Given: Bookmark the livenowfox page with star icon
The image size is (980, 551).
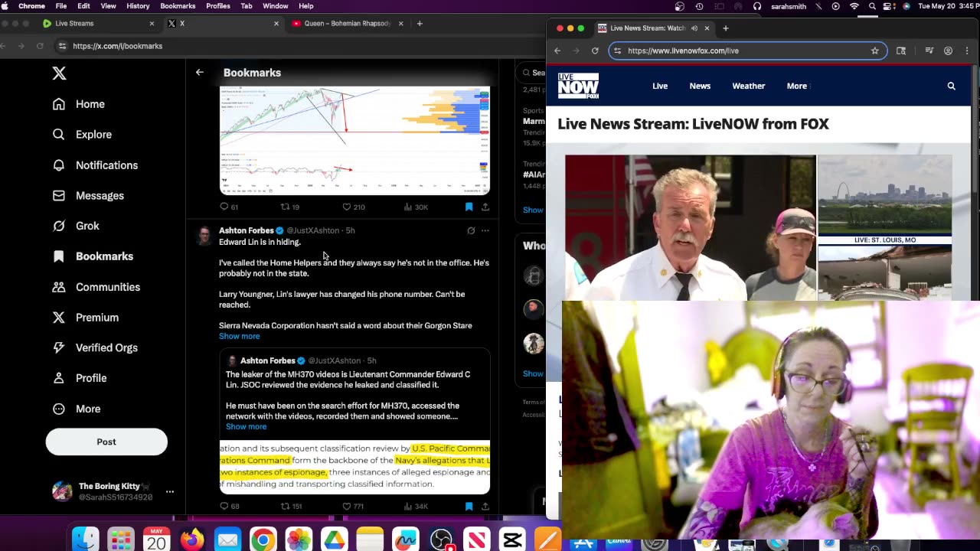Looking at the screenshot, I should tap(874, 51).
